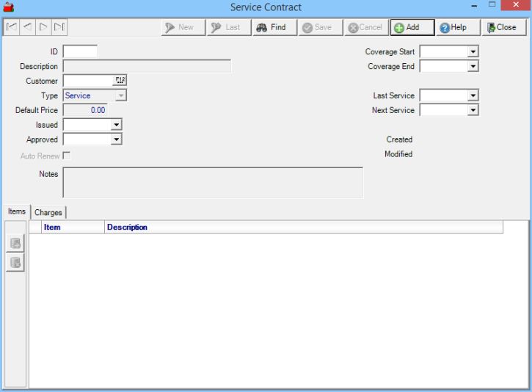Select the Items tab
532x392 pixels.
point(17,211)
